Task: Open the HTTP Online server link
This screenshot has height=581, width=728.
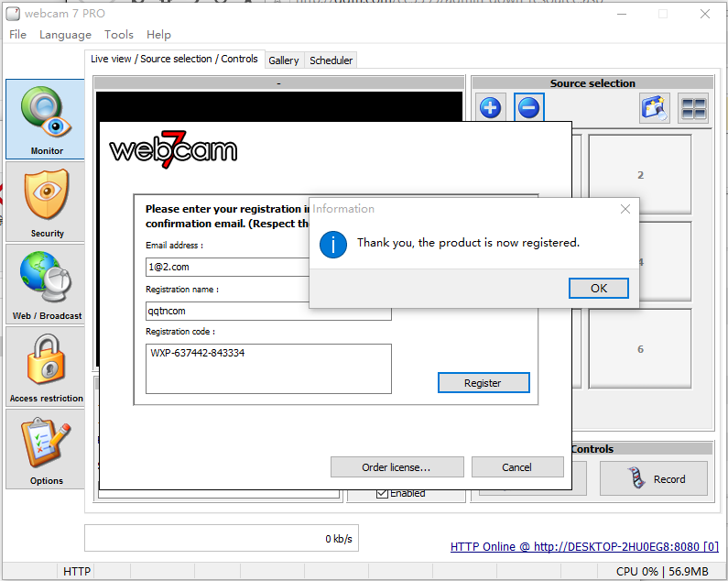Action: pos(584,547)
